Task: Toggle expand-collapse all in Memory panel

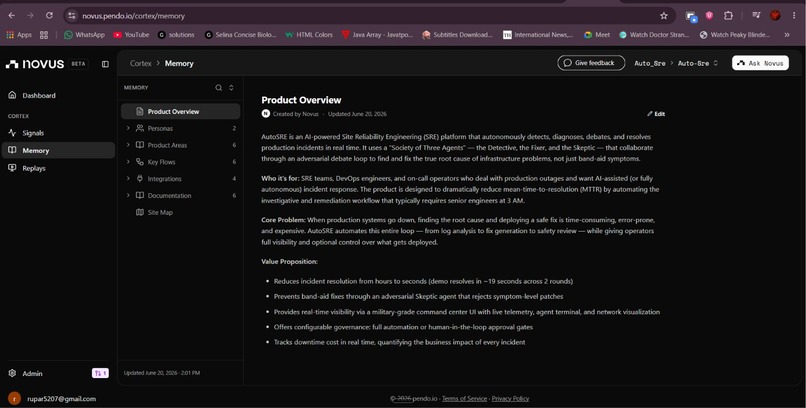Action: [x=231, y=88]
